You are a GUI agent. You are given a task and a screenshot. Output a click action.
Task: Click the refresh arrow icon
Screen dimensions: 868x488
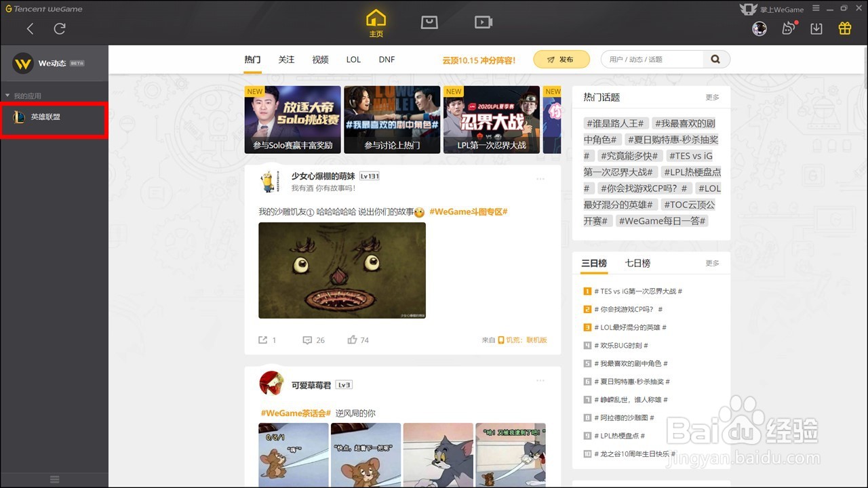[60, 28]
